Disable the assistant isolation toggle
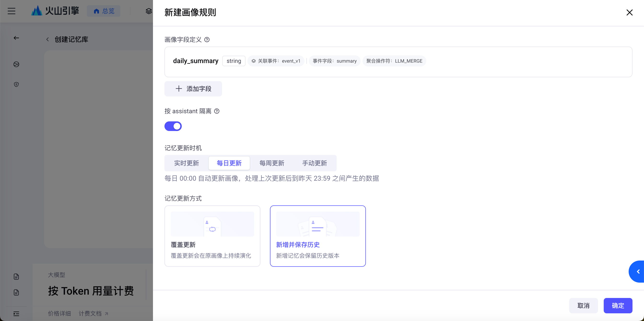644x321 pixels. [x=173, y=126]
